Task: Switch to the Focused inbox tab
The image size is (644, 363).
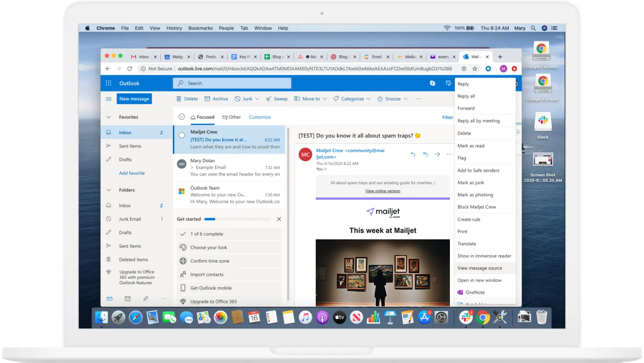Action: pyautogui.click(x=203, y=117)
